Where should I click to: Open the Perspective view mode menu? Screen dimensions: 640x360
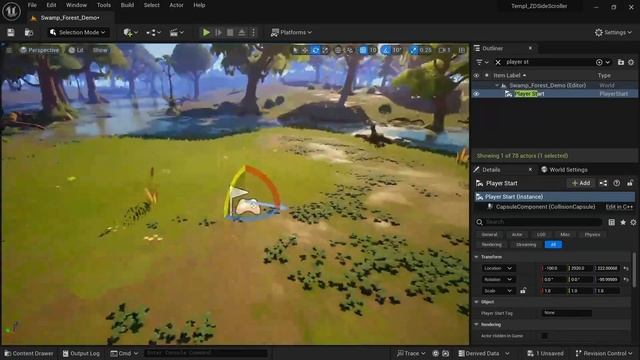pyautogui.click(x=40, y=50)
